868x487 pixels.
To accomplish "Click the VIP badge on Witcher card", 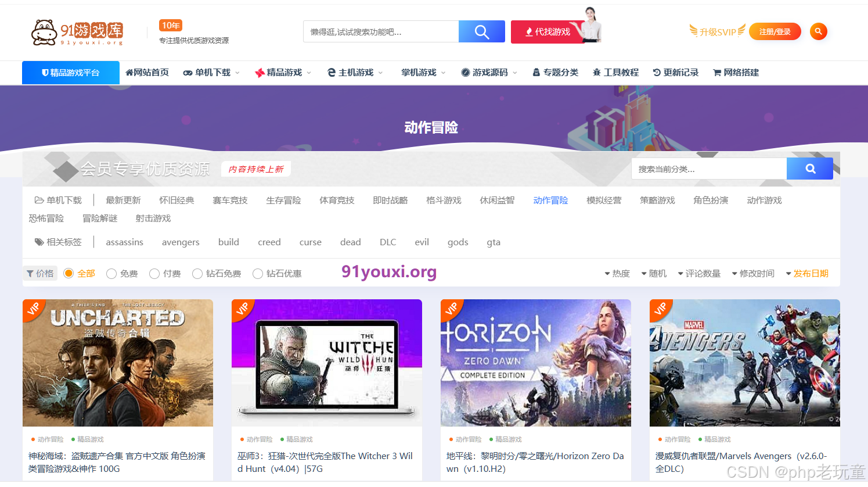I will (x=242, y=310).
